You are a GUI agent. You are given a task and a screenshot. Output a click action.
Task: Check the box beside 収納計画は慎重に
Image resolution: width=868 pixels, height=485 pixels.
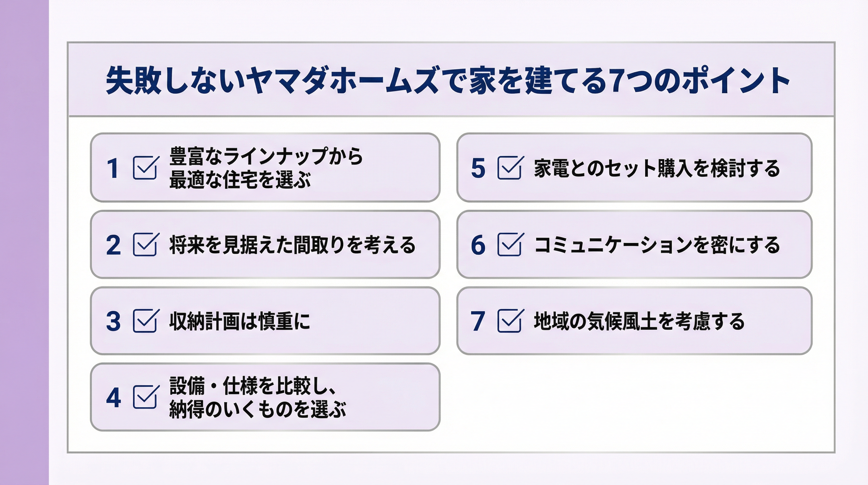pyautogui.click(x=145, y=321)
